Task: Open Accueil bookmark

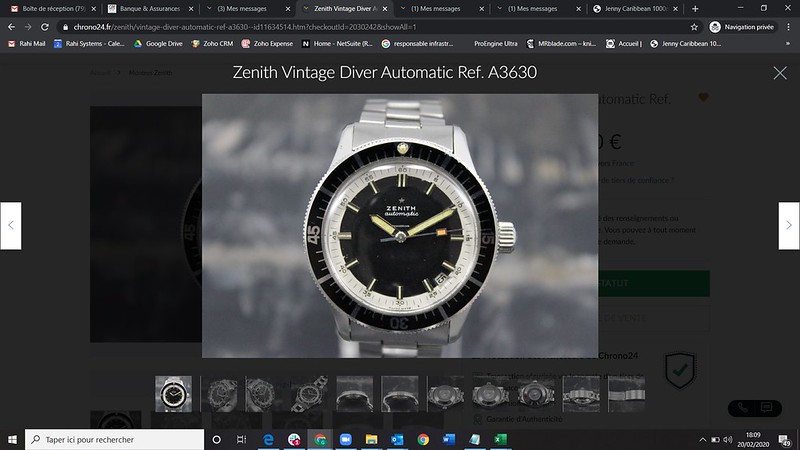Action: coord(624,44)
